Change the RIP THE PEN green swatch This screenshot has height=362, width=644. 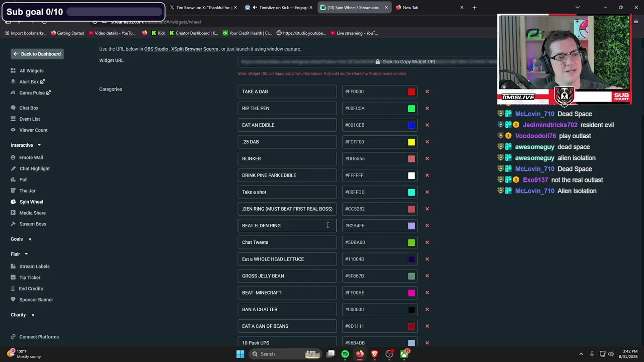(x=412, y=108)
